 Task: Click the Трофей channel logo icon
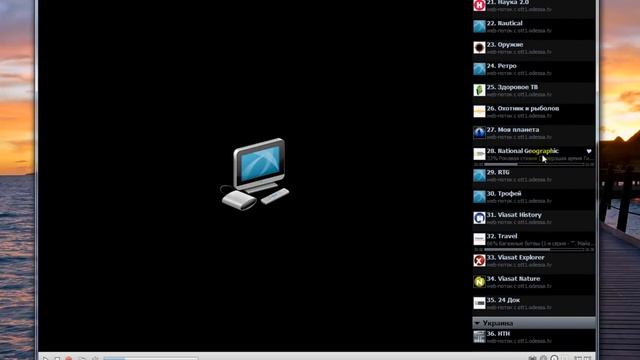point(479,197)
